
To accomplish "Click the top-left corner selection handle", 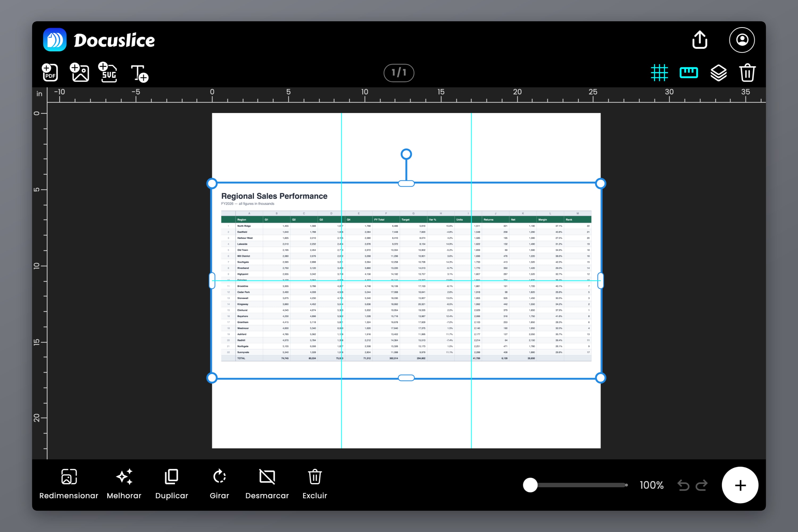I will tap(212, 184).
